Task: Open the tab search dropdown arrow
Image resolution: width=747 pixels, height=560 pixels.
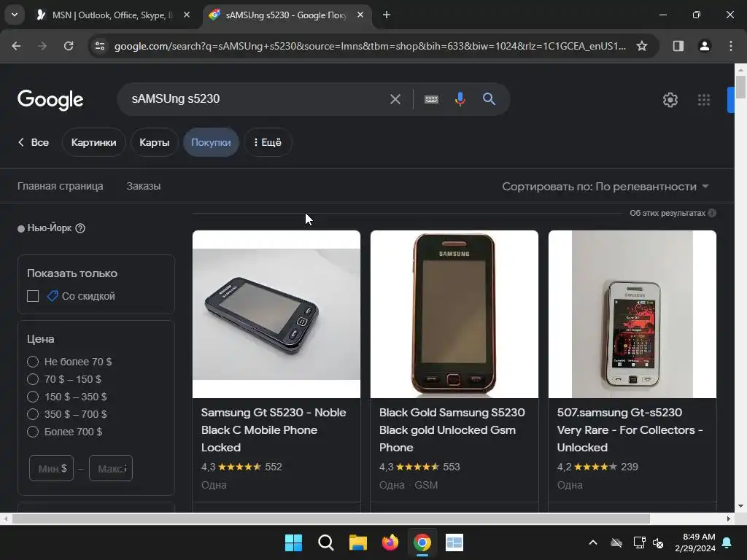Action: [15, 15]
